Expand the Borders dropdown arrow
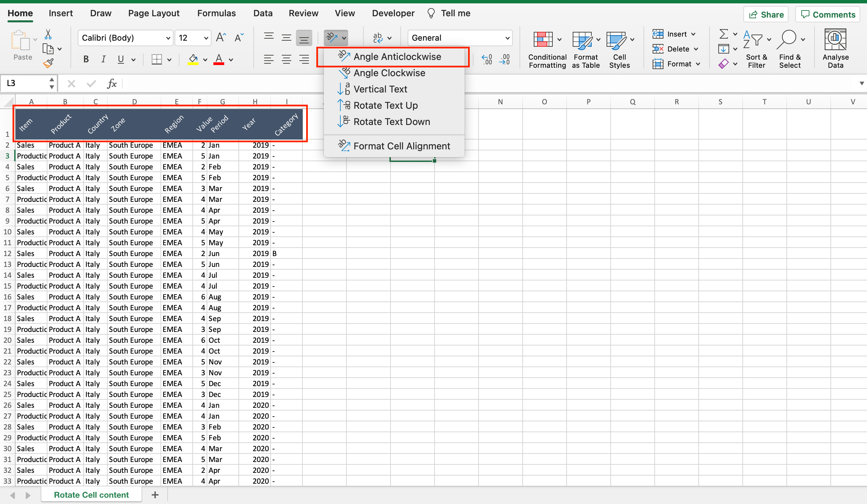The image size is (867, 504). (x=169, y=59)
